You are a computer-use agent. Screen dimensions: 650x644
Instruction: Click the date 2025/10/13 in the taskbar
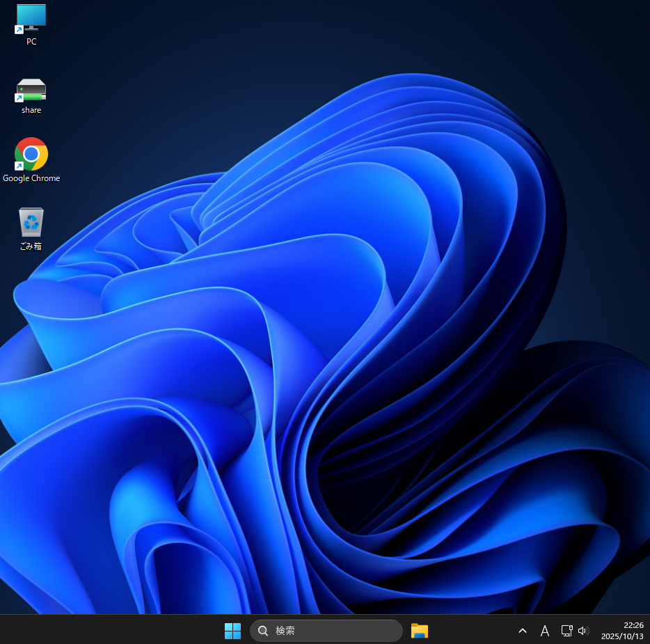[x=622, y=636]
